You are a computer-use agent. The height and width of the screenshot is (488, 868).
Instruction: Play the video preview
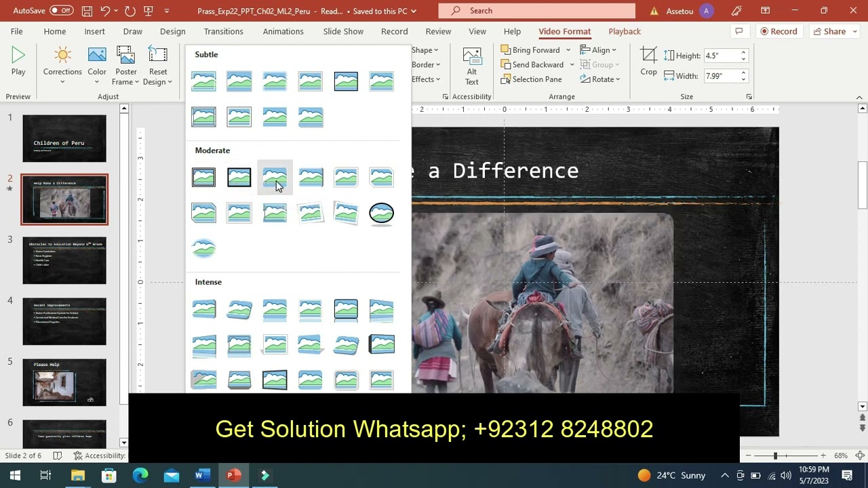tap(18, 62)
